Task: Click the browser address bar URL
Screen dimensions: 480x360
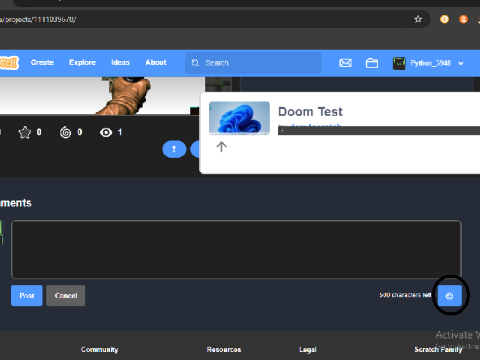Action: coord(38,19)
